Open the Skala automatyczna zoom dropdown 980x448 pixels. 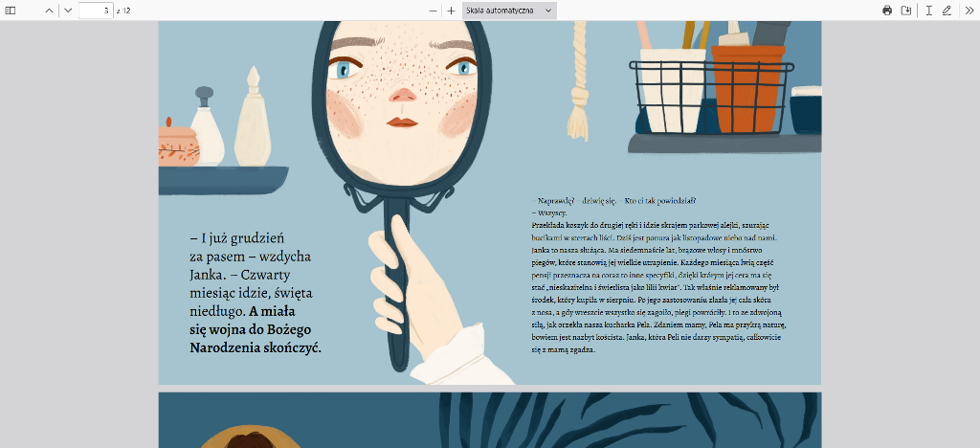508,11
